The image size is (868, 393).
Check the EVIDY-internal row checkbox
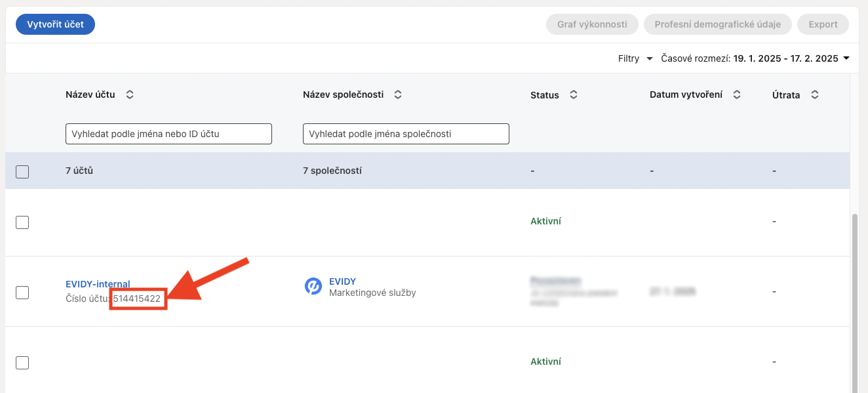point(22,293)
